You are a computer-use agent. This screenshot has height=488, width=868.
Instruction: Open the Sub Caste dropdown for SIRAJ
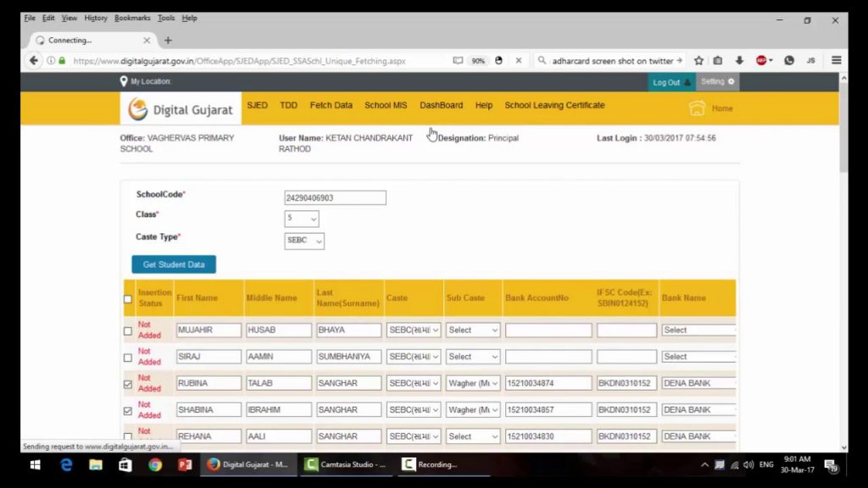coord(473,357)
